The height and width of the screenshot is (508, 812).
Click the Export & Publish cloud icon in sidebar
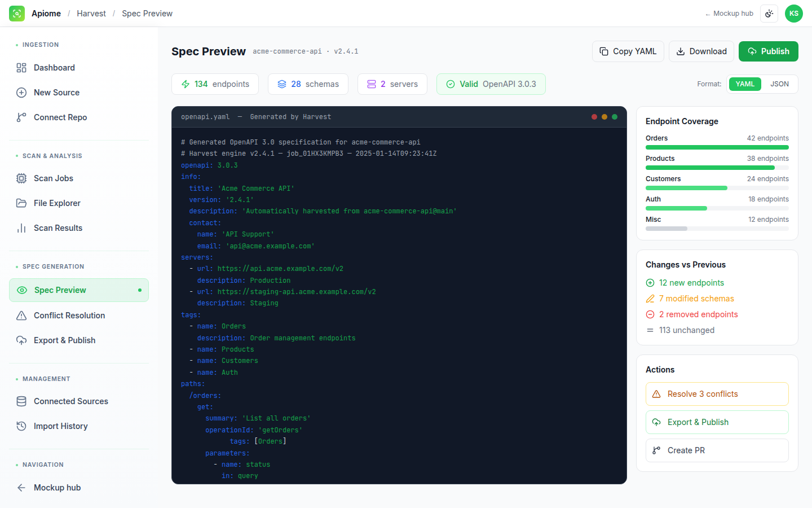tap(21, 340)
